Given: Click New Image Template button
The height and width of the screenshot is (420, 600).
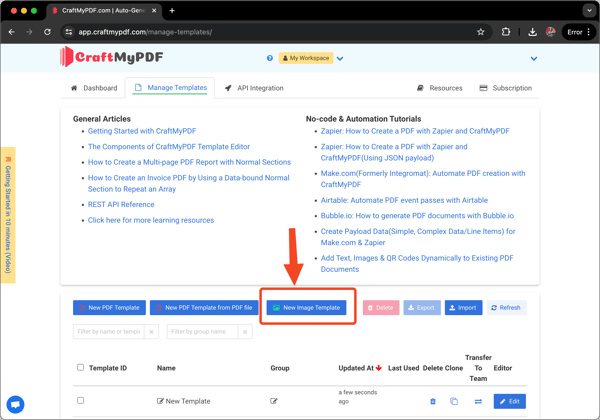Looking at the screenshot, I should [x=307, y=308].
